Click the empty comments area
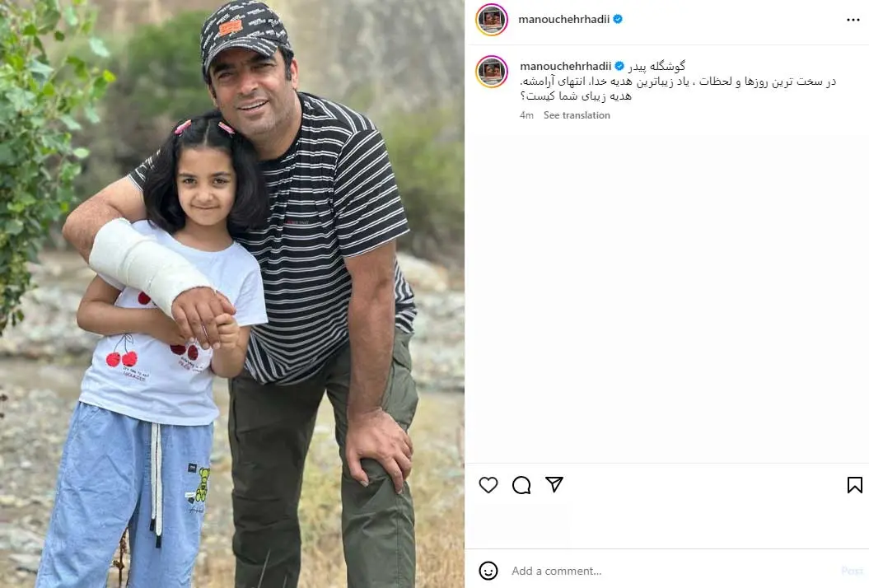The width and height of the screenshot is (869, 588). pos(666,294)
